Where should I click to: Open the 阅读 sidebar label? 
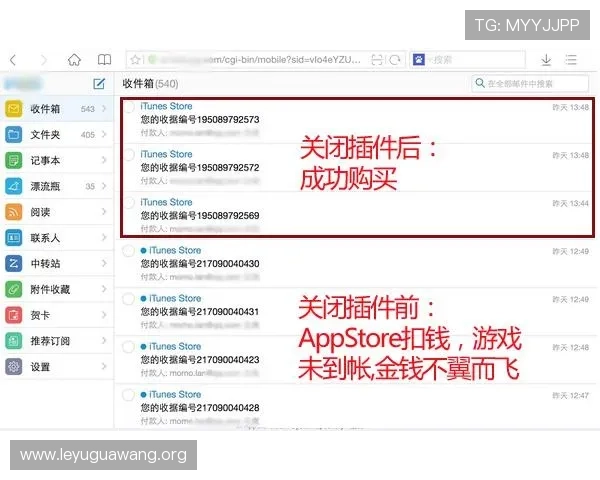(40, 212)
